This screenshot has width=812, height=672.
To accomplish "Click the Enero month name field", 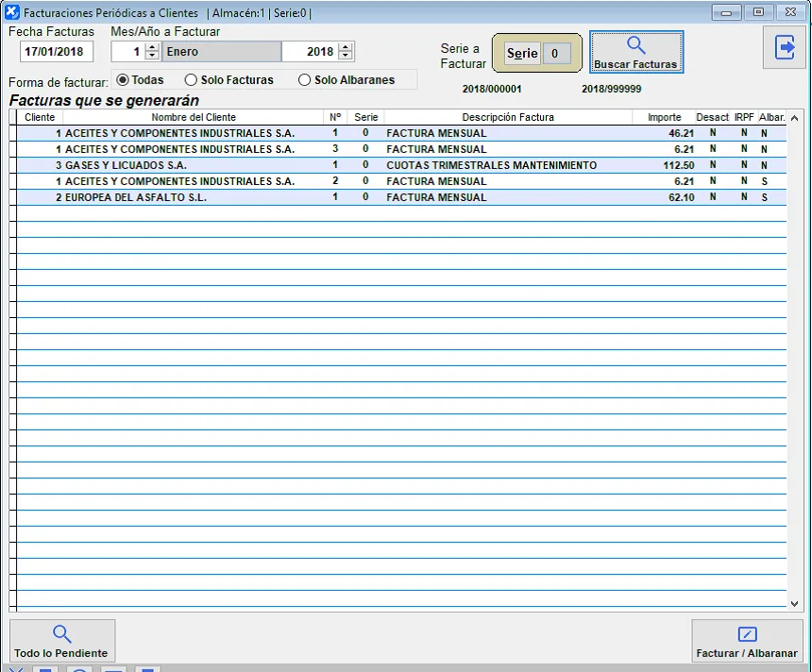I will pos(222,52).
